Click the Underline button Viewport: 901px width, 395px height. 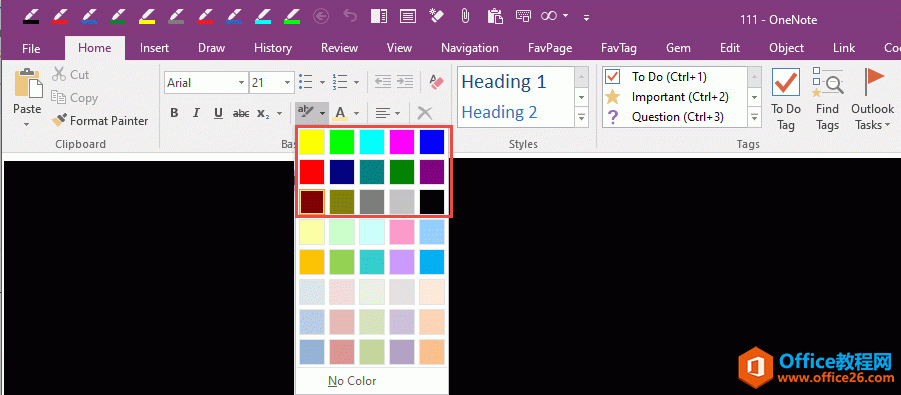point(218,113)
